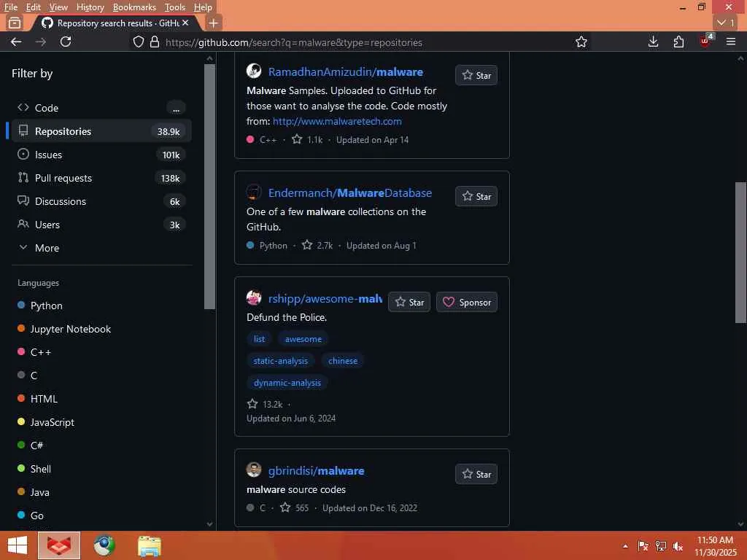The height and width of the screenshot is (560, 747).
Task: Reload the page with the refresh icon
Action: 66,42
